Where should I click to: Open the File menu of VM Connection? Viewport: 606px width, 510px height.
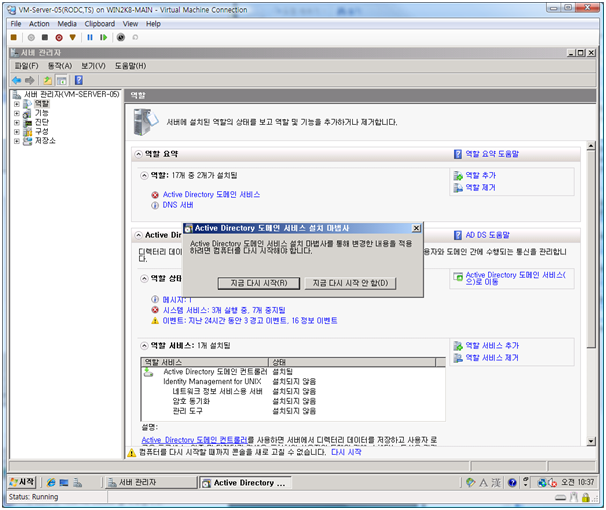point(16,24)
